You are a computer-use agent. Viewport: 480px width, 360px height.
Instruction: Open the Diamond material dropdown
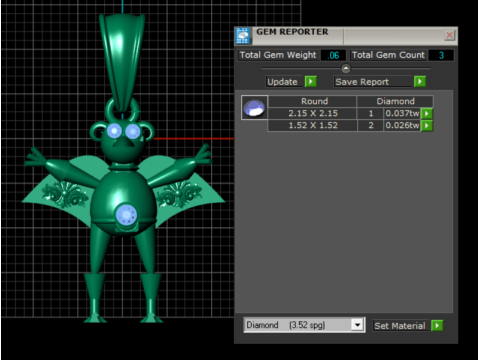(x=357, y=325)
